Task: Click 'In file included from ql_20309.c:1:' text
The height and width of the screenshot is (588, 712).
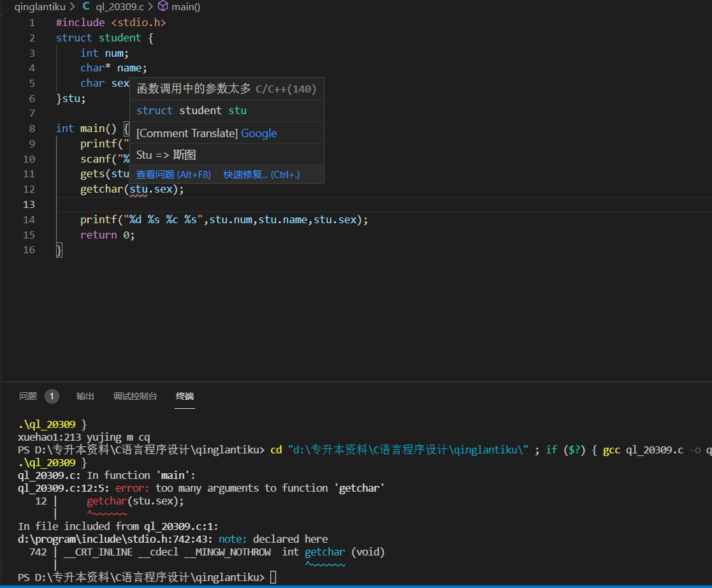Action: pyautogui.click(x=118, y=526)
